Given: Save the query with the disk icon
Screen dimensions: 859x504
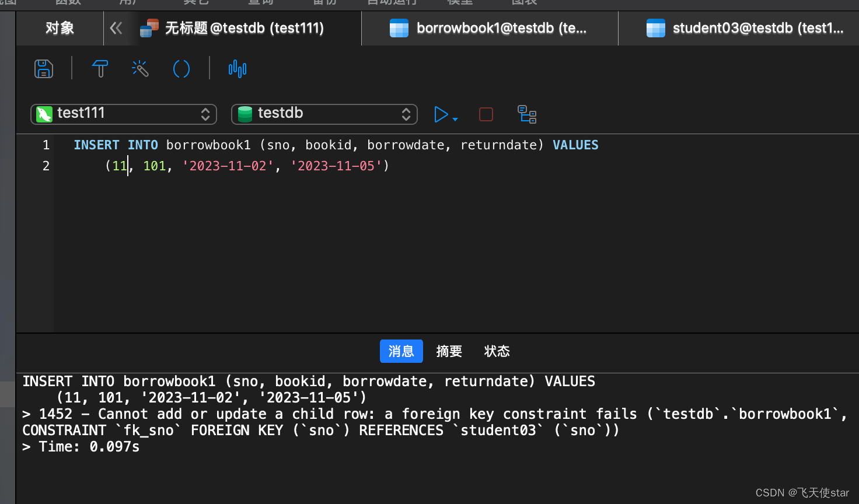Looking at the screenshot, I should click(x=44, y=69).
